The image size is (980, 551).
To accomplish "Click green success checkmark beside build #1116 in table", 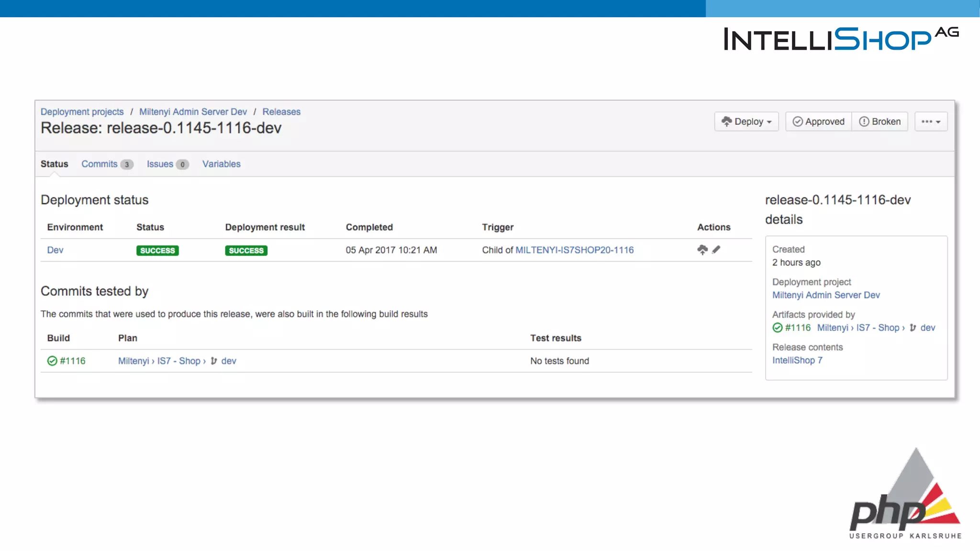I will [x=52, y=361].
